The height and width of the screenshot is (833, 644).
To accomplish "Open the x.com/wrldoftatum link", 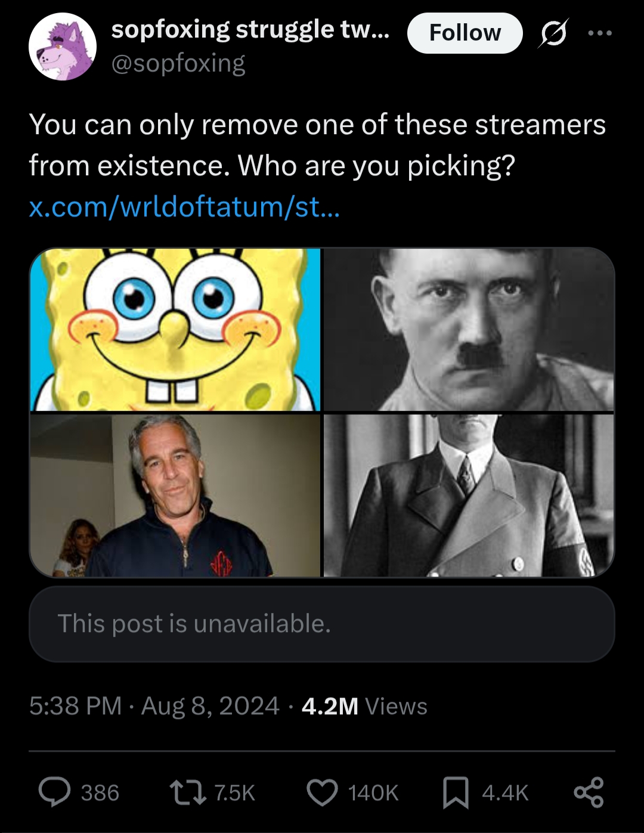I will click(184, 207).
